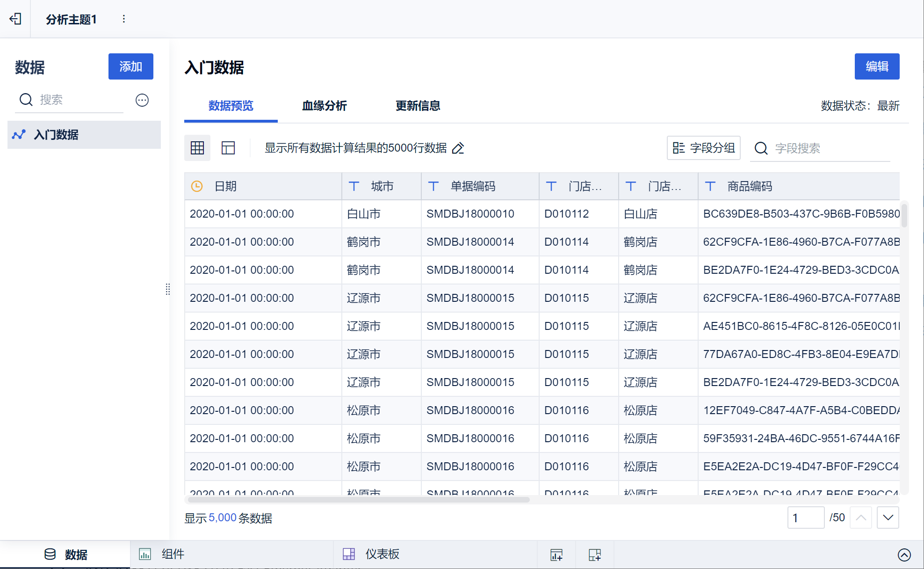The image size is (924, 569).
Task: Click the blue 添加 button
Action: 130,66
